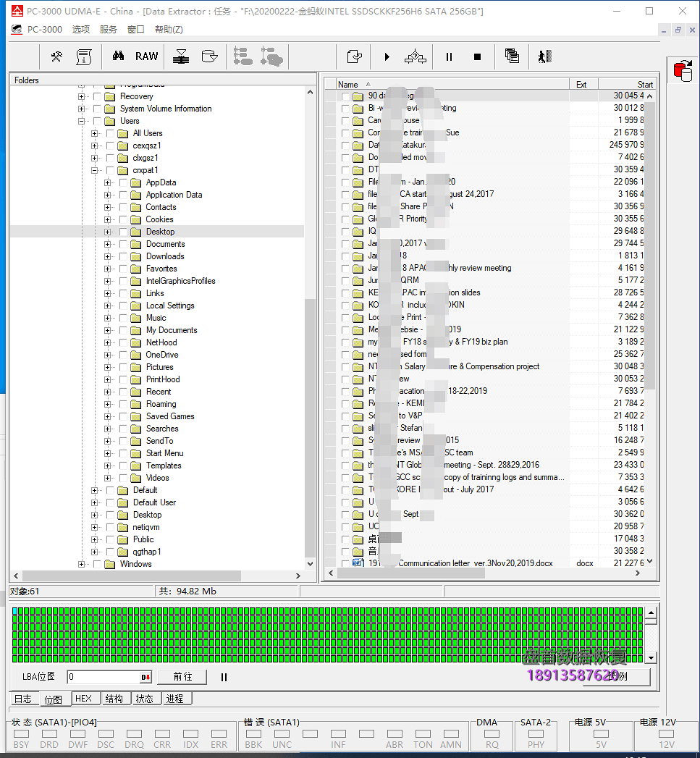Click the exit running-man icon

545,56
